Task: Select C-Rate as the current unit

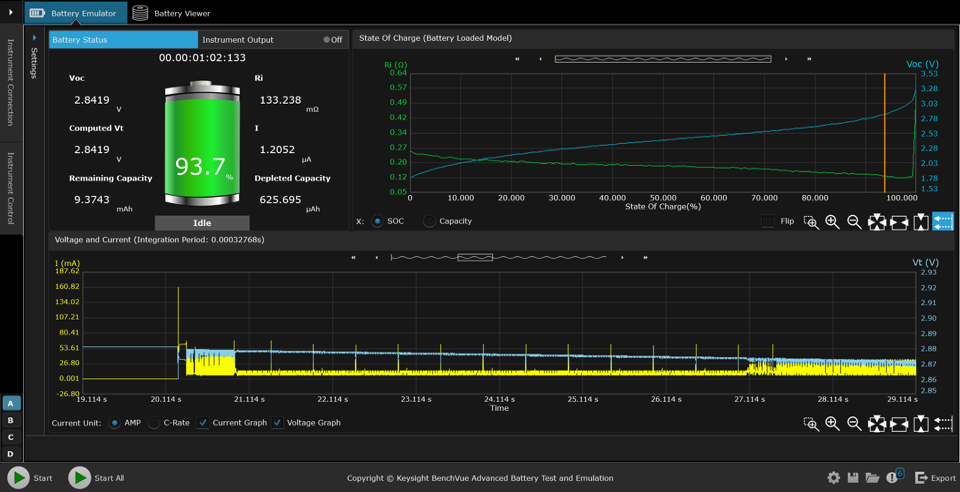Action: pos(154,423)
